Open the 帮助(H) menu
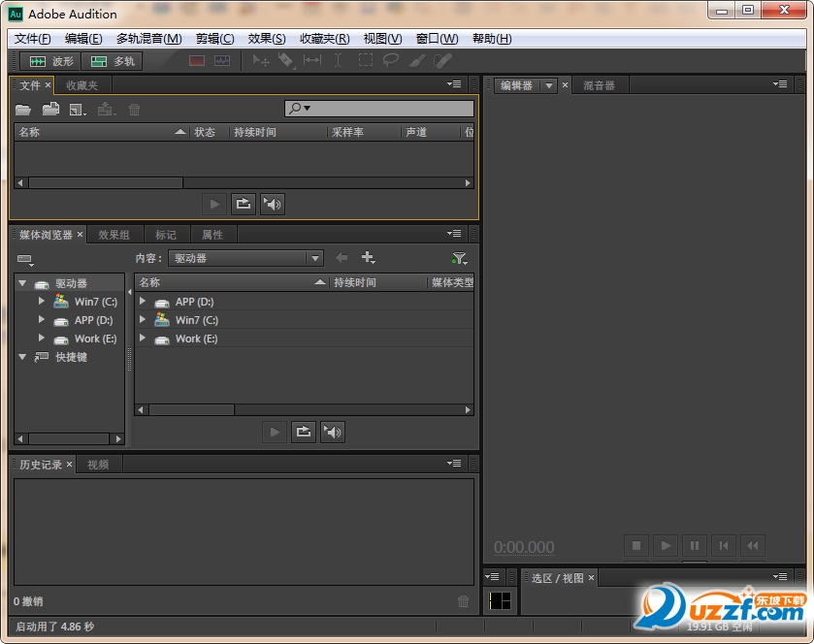The width and height of the screenshot is (814, 644). (x=492, y=39)
